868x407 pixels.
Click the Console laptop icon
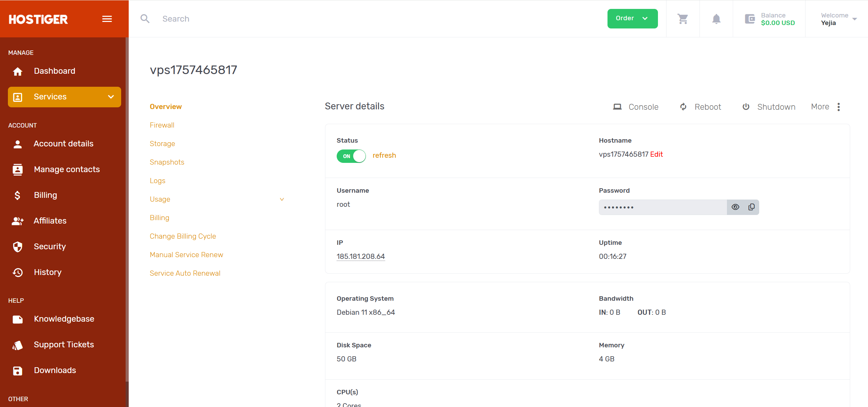(617, 107)
